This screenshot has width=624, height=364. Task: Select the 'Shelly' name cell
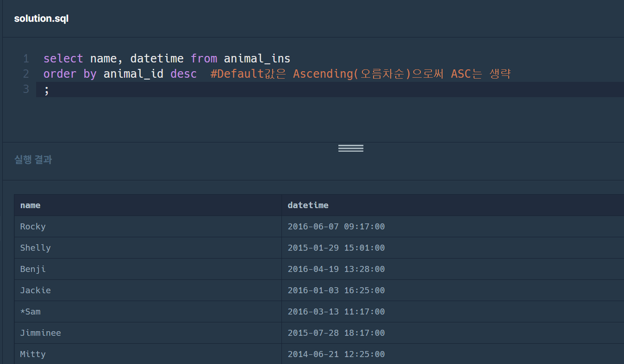(x=148, y=248)
